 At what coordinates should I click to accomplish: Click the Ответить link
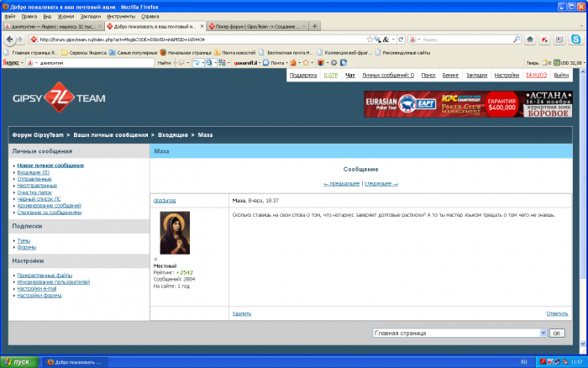tap(557, 313)
